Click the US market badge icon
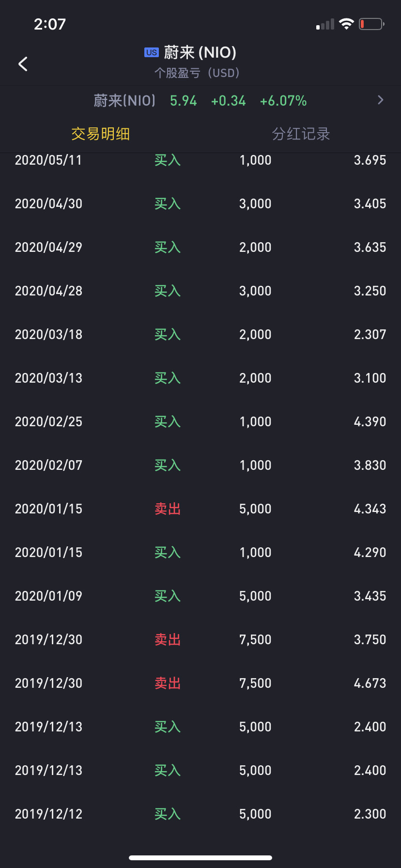The image size is (401, 868). (x=152, y=52)
